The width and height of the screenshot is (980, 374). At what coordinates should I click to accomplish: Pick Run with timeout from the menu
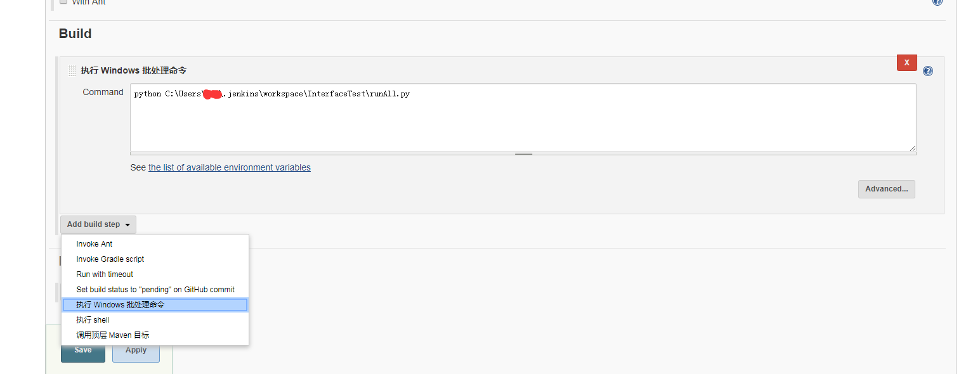[105, 274]
